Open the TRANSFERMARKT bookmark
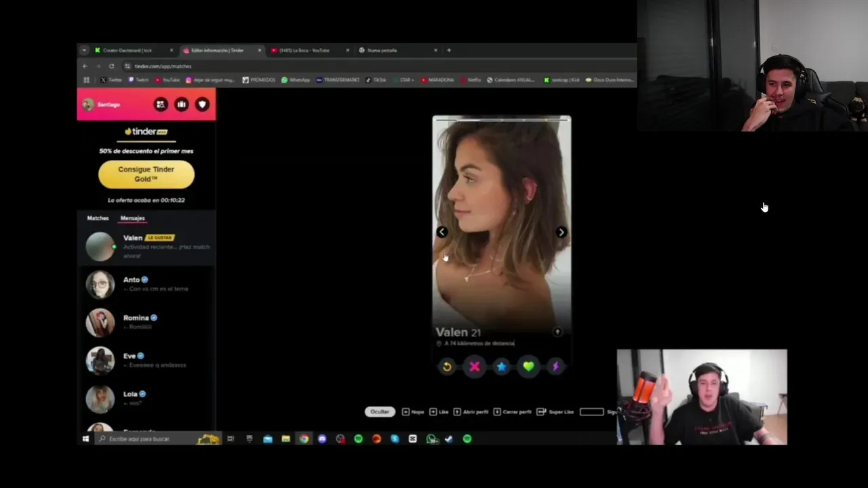This screenshot has height=488, width=868. 338,80
